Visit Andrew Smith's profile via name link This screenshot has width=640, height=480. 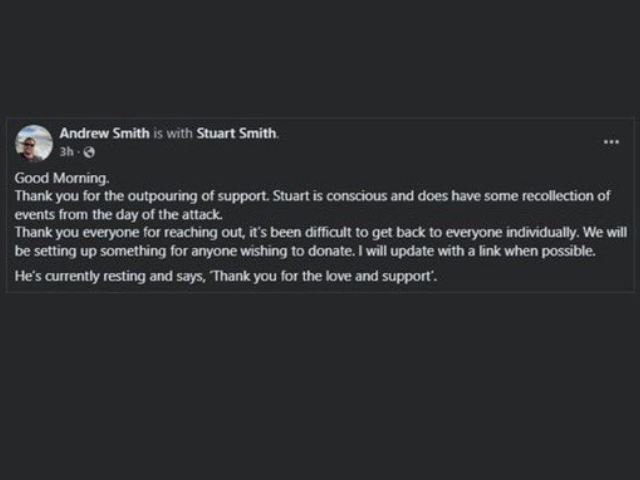pyautogui.click(x=104, y=133)
